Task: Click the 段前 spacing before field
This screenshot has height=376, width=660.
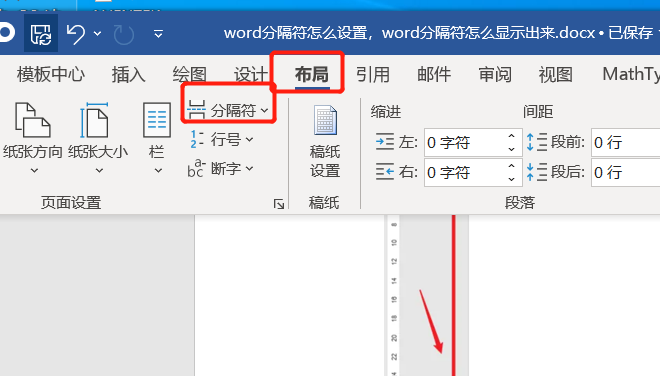Action: (625, 142)
